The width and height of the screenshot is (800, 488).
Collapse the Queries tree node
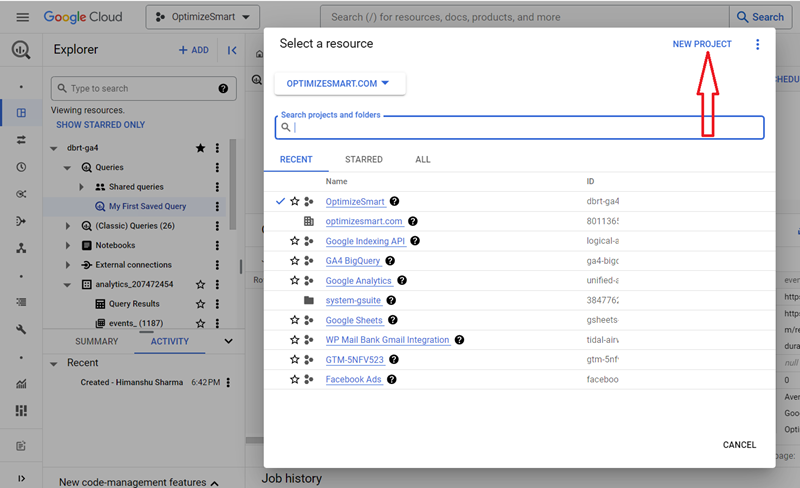[x=67, y=168]
